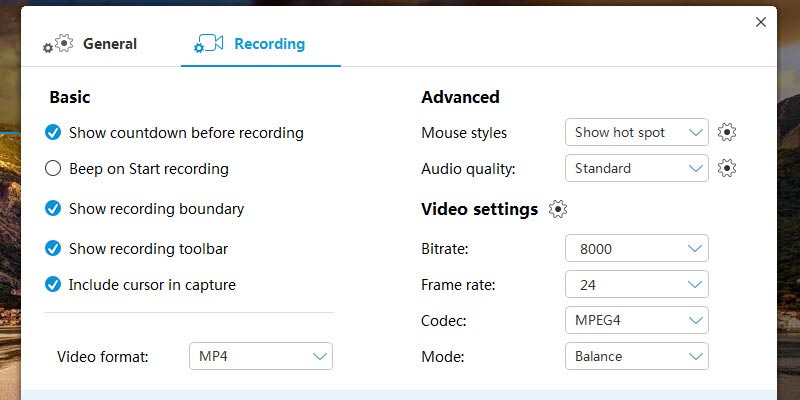Select the Recording tab
This screenshot has width=800, height=400.
click(x=269, y=44)
